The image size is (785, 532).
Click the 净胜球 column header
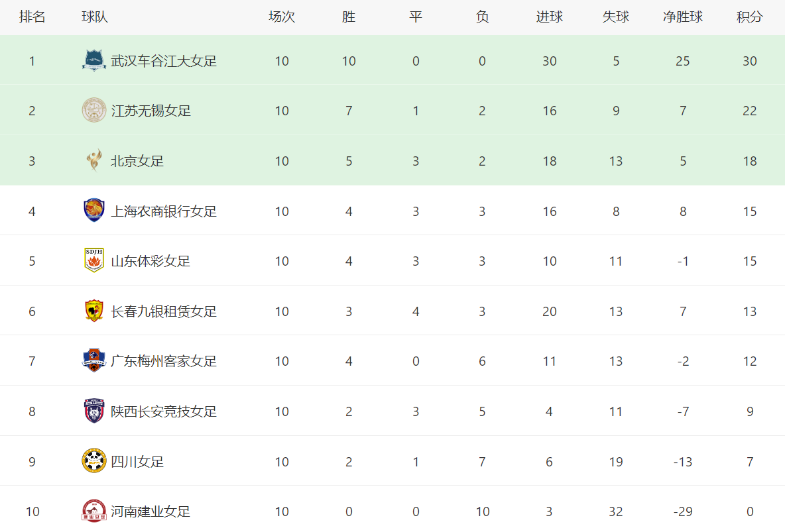click(683, 17)
